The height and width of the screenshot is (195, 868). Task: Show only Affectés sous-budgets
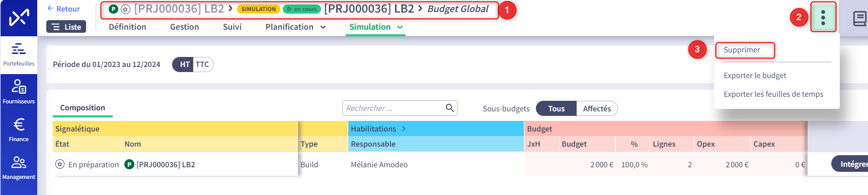pos(597,108)
